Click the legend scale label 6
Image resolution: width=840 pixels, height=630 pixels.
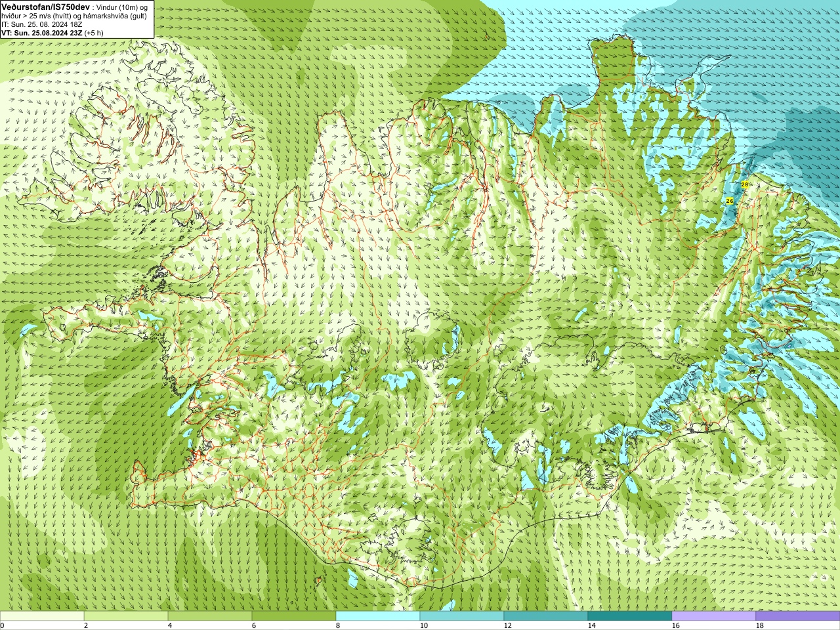(254, 625)
